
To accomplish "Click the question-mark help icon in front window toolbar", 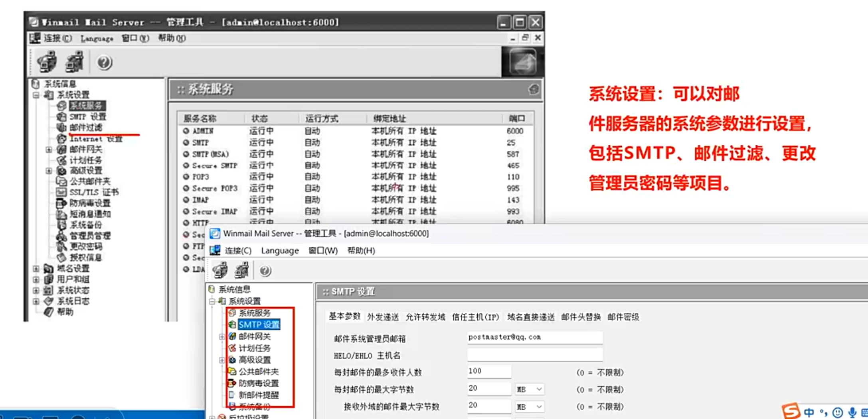I will [x=265, y=271].
